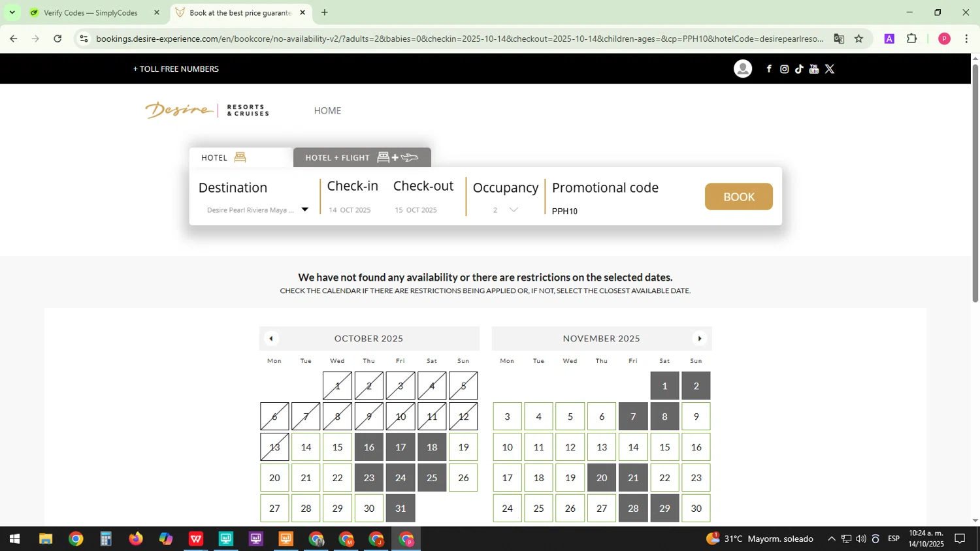Switch to the HOTEL tab
Screen dimensions: 980x551
tap(240, 157)
